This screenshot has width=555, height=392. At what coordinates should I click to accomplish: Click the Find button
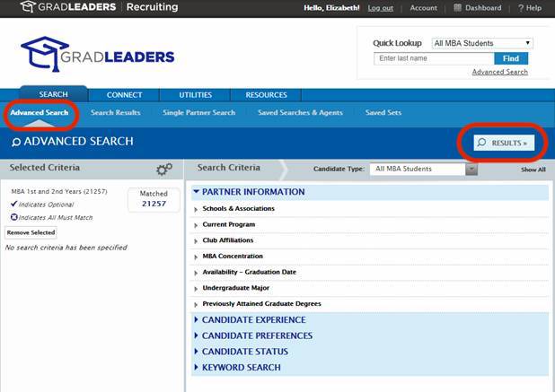[511, 58]
